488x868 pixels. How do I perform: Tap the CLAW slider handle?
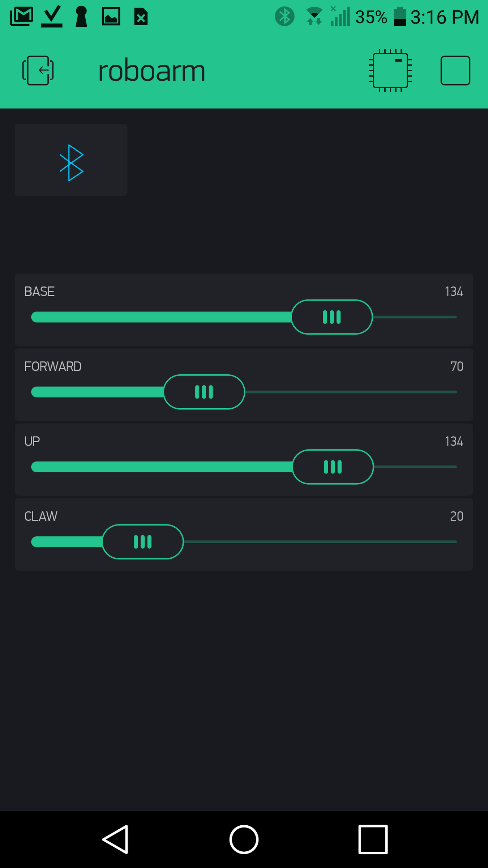coord(143,542)
